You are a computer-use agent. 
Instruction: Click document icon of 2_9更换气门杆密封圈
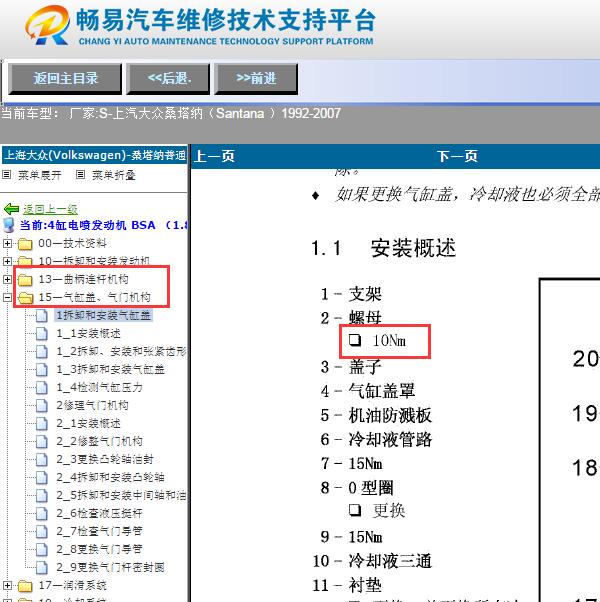(41, 568)
